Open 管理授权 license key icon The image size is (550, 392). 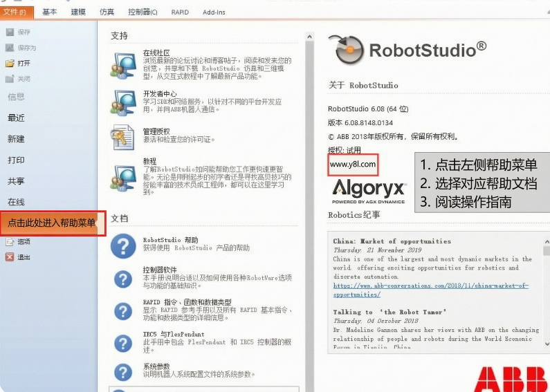122,138
